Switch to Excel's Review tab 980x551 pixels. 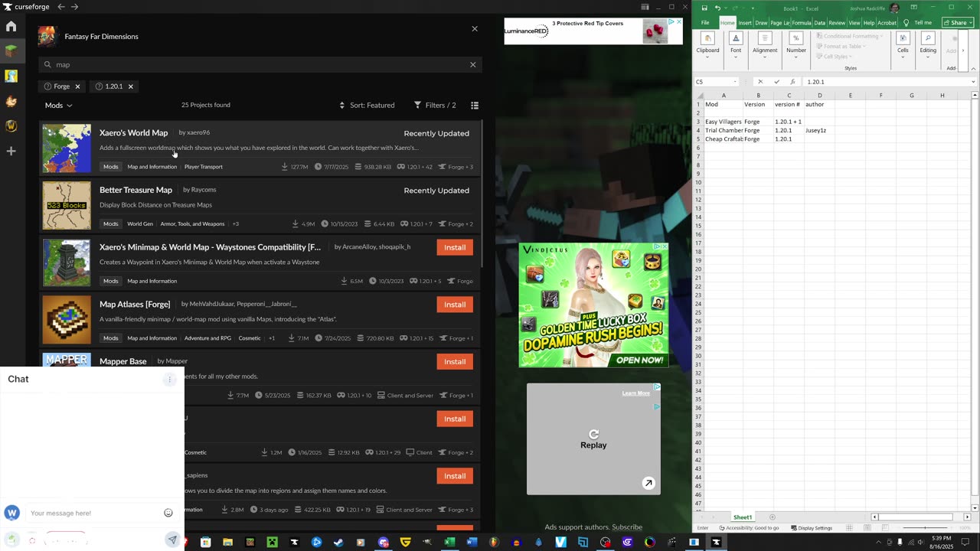(x=837, y=23)
